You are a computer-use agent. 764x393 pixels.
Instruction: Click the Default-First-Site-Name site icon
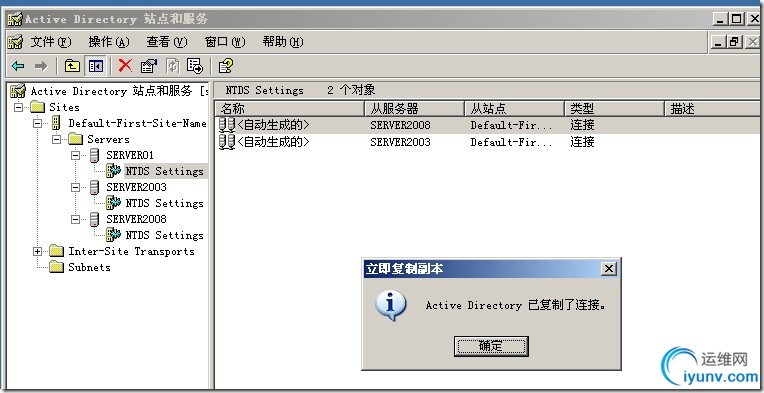(x=56, y=123)
